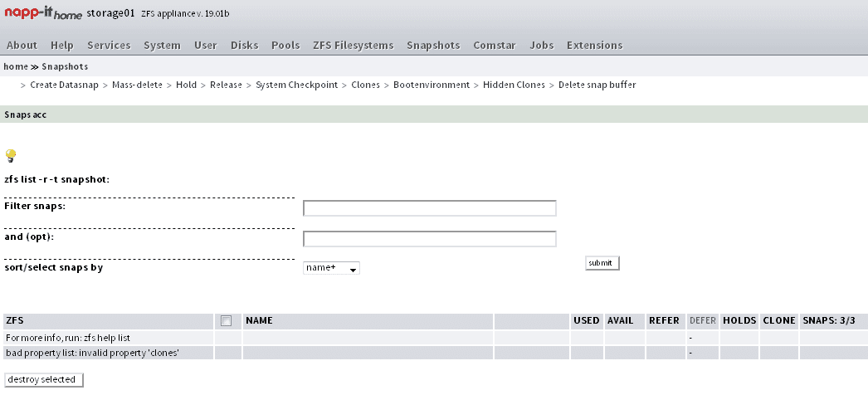Screen dimensions: 868x395
Task: Open the ZFS Filesystems menu
Action: [x=354, y=46]
